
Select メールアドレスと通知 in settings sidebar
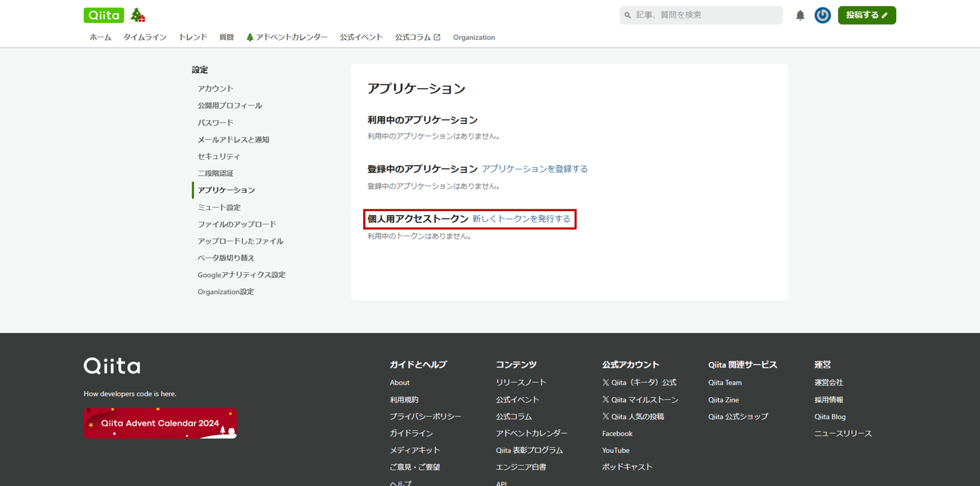233,140
